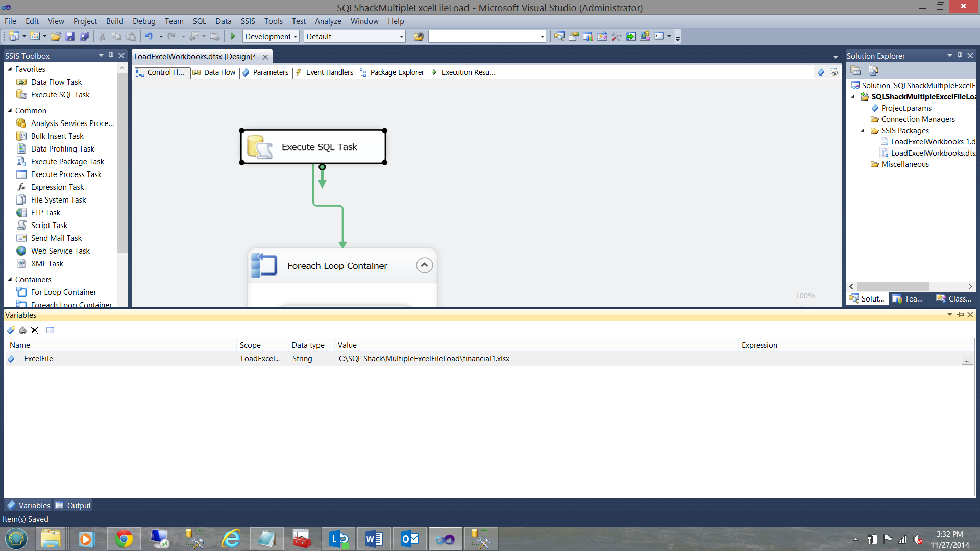Click the Execute SQL Task box on canvas
The height and width of the screenshot is (551, 980).
[313, 147]
